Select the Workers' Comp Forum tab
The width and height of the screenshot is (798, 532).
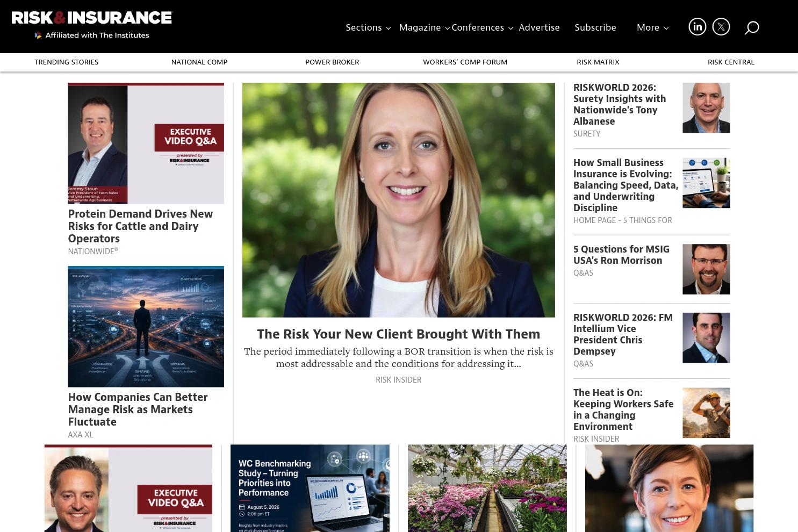pos(465,62)
